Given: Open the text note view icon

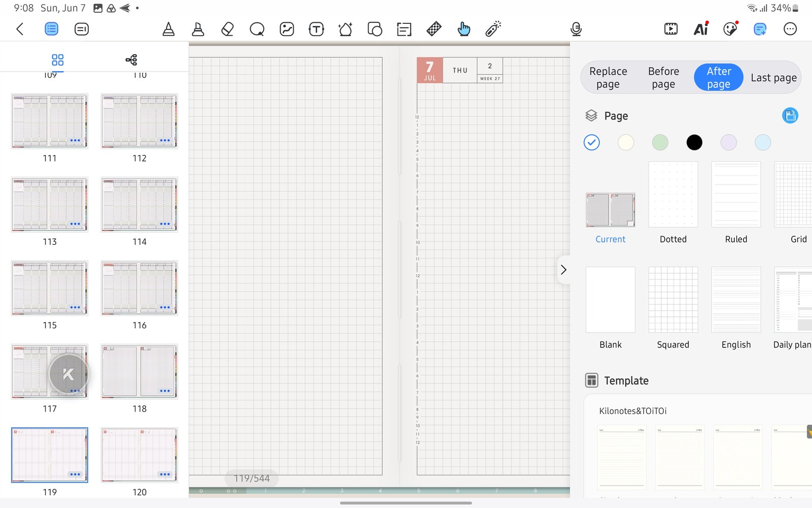Looking at the screenshot, I should coord(81,29).
